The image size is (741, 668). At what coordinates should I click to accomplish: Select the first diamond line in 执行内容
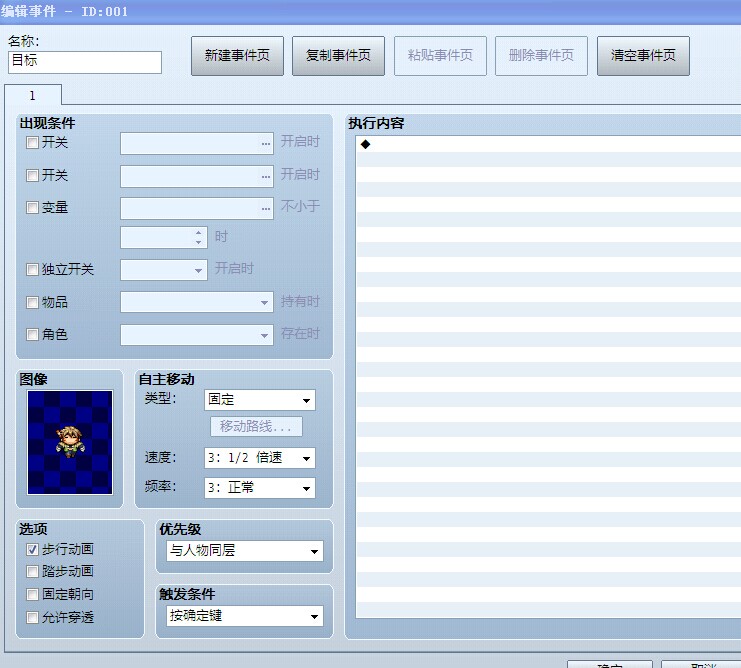[x=548, y=145]
